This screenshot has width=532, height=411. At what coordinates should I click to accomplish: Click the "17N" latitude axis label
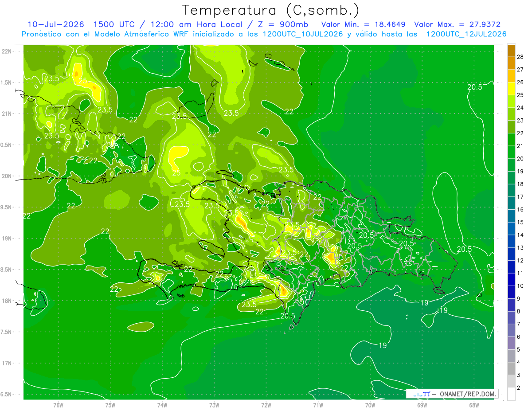(8, 363)
